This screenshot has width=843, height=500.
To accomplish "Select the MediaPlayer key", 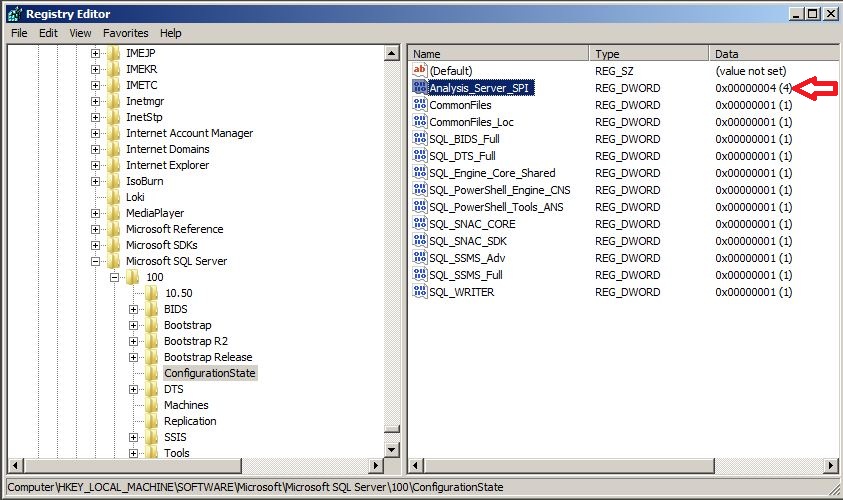I will (155, 213).
